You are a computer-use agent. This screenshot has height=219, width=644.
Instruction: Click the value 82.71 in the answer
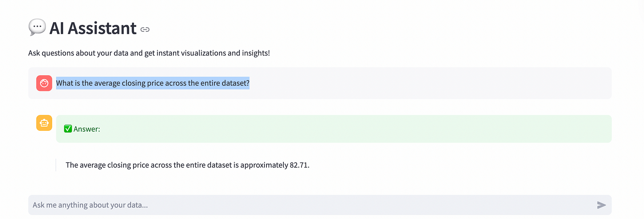tap(299, 165)
